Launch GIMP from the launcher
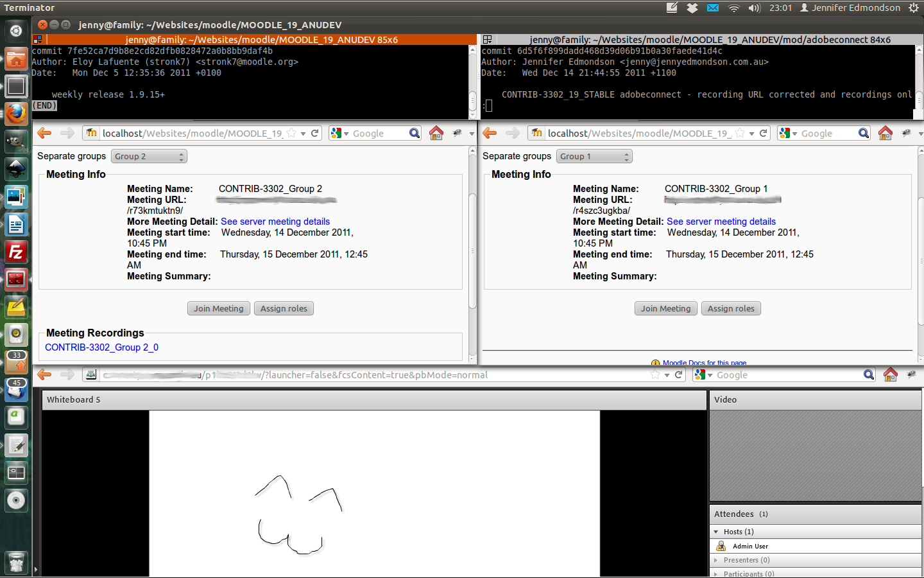924x578 pixels. tap(16, 141)
